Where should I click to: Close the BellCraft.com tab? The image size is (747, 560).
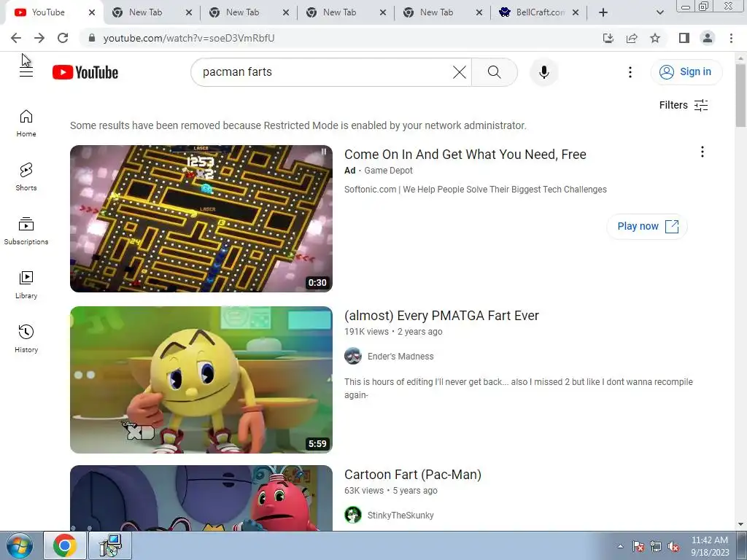(576, 12)
